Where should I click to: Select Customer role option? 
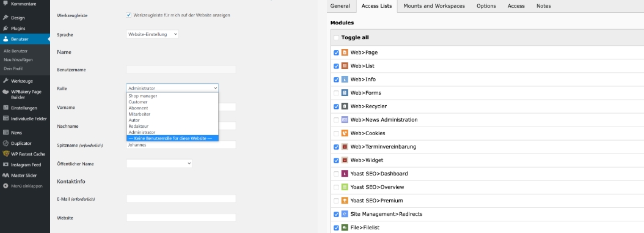[x=172, y=102]
